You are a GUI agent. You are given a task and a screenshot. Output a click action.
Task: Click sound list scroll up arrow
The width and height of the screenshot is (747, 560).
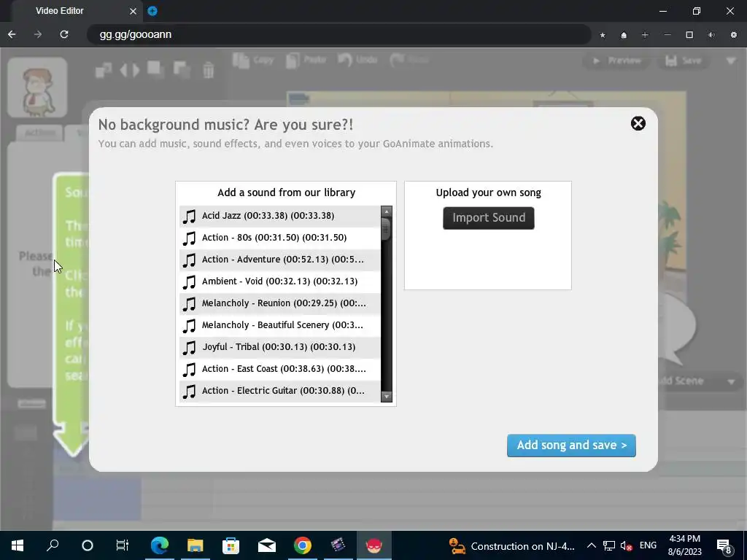387,211
